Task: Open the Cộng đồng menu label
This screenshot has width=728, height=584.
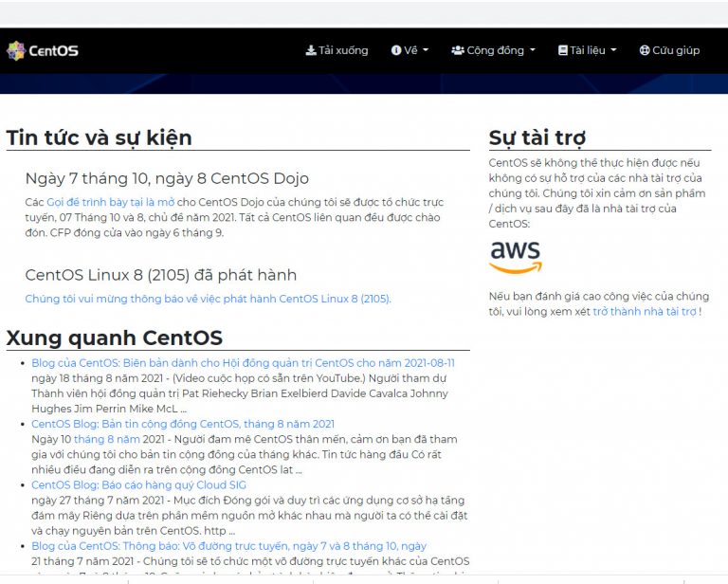Action: (496, 50)
